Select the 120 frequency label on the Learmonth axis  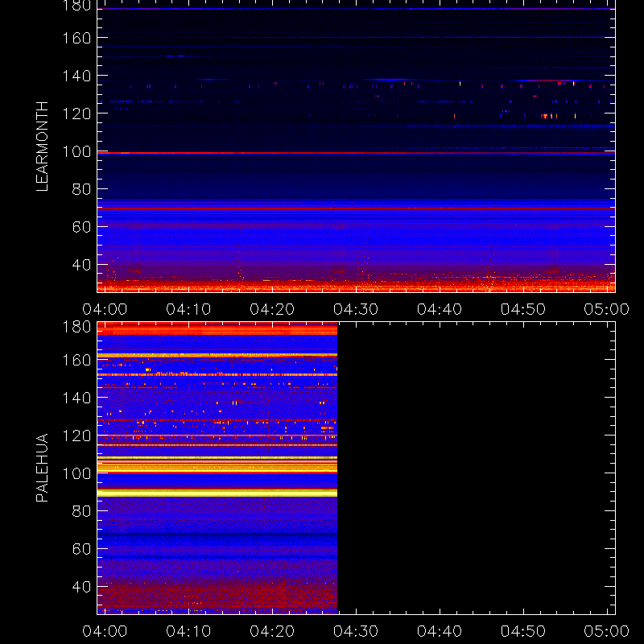click(x=76, y=114)
